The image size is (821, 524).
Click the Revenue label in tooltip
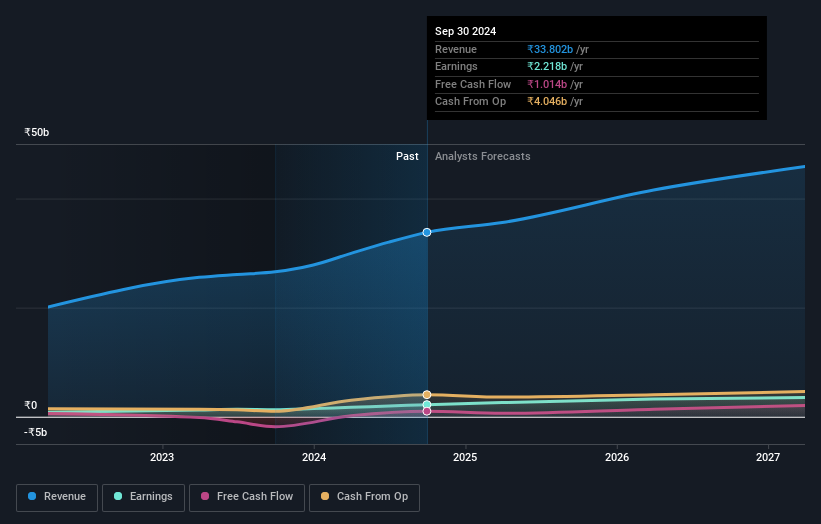coord(456,49)
